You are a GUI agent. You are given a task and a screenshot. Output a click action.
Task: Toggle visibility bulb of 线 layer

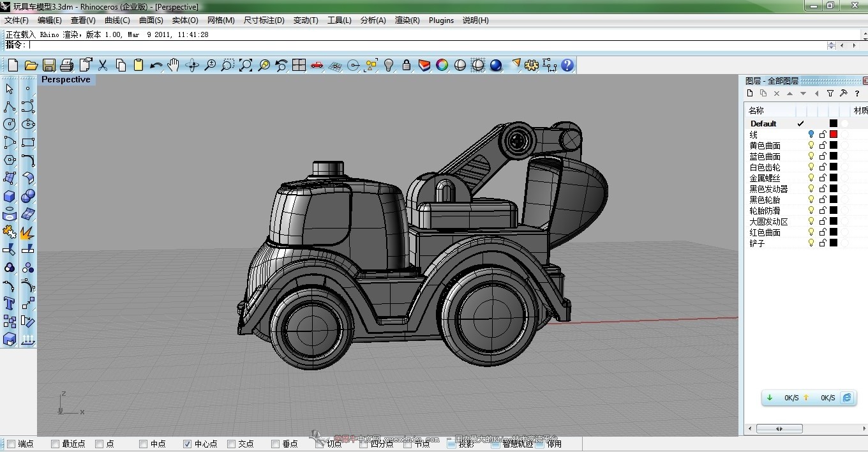pos(811,135)
